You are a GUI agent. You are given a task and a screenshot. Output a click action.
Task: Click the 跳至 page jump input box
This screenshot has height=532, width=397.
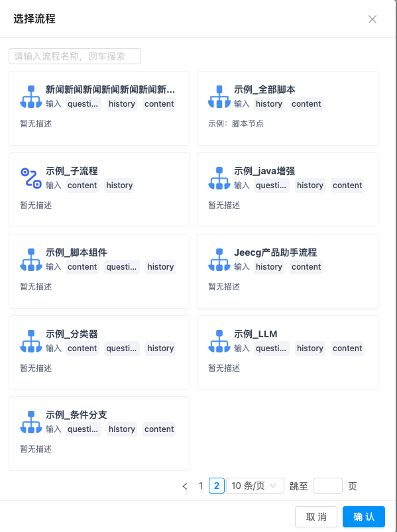click(x=328, y=486)
